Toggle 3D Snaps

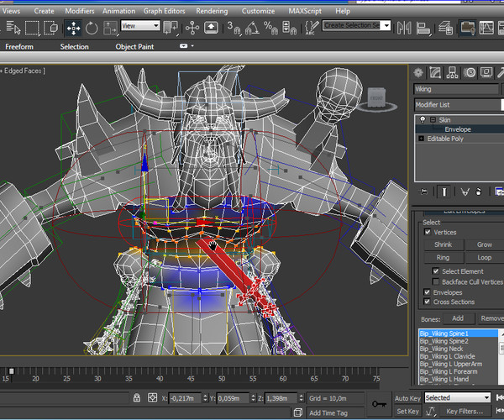point(234,28)
